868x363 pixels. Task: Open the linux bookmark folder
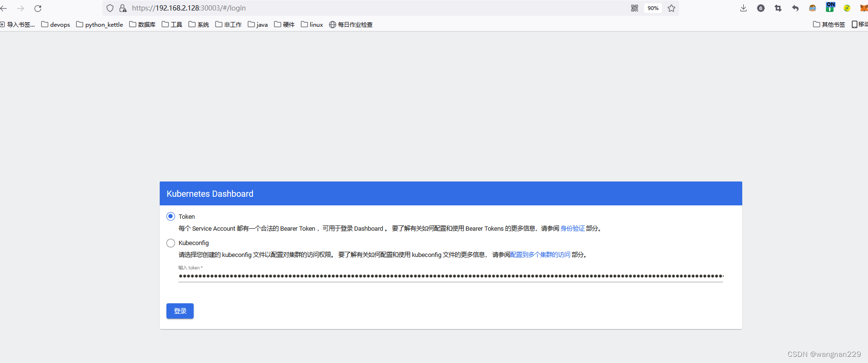pos(312,24)
